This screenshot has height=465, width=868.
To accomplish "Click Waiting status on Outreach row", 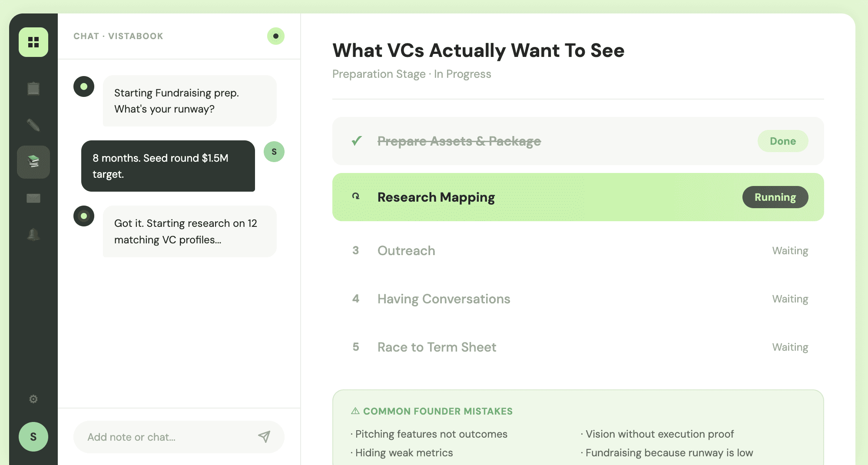I will pyautogui.click(x=790, y=251).
